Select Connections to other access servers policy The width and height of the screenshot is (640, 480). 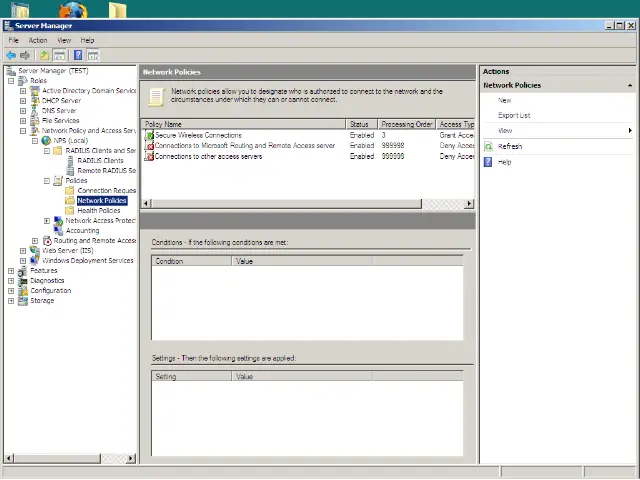(x=208, y=156)
